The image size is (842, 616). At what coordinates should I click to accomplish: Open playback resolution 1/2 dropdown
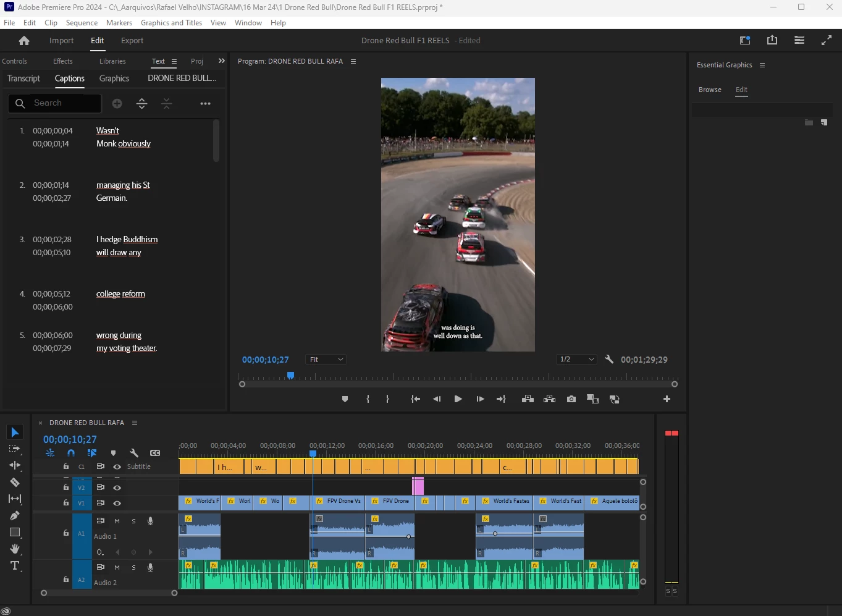coord(576,359)
